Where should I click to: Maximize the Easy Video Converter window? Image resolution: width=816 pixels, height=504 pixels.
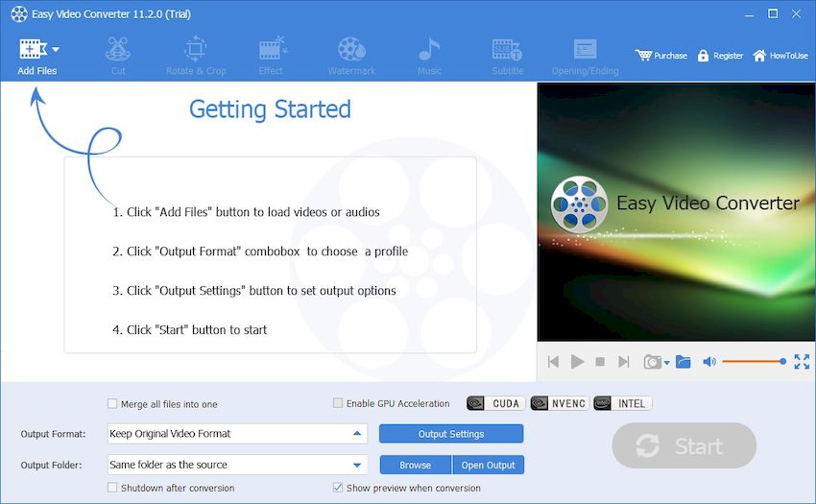773,14
